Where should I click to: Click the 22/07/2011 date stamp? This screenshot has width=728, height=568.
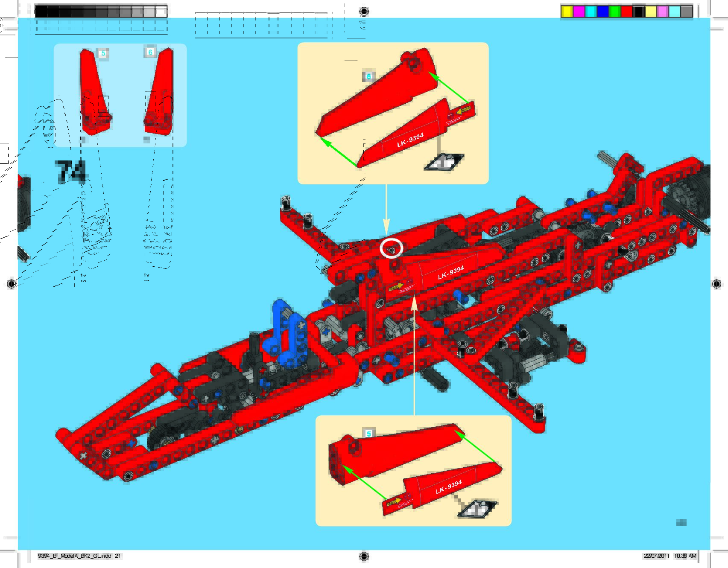pyautogui.click(x=657, y=556)
